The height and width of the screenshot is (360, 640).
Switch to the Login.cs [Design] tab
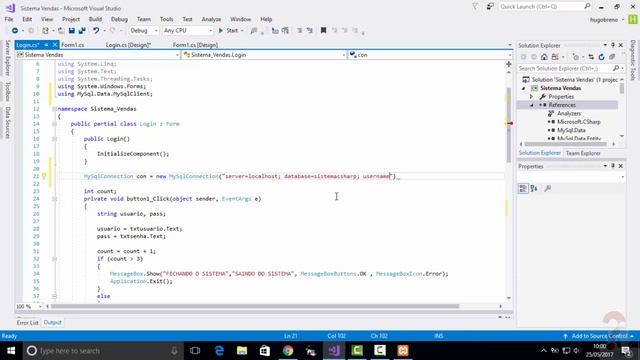129,45
